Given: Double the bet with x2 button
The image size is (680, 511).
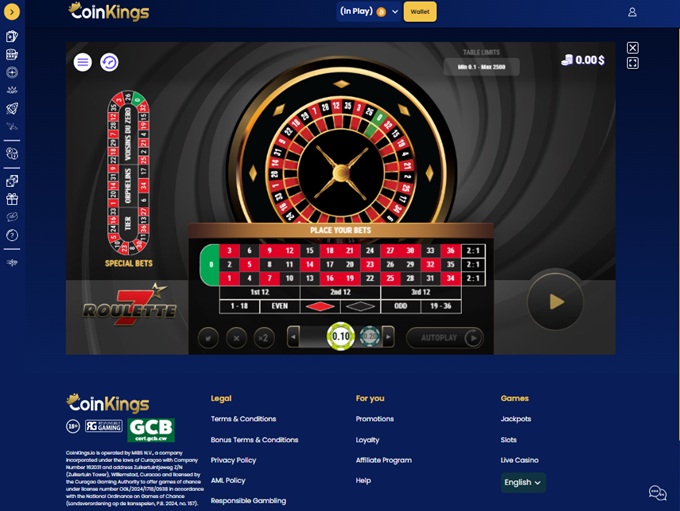Looking at the screenshot, I should coord(264,338).
